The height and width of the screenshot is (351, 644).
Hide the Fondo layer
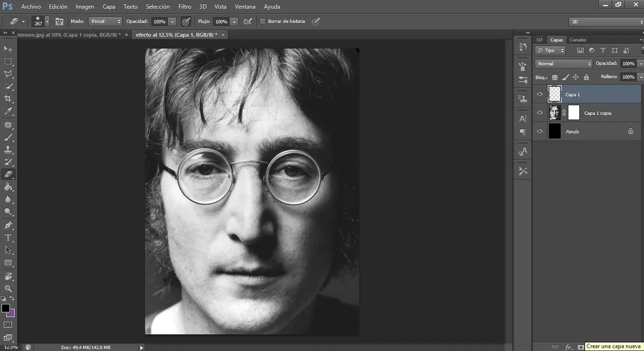(x=540, y=131)
